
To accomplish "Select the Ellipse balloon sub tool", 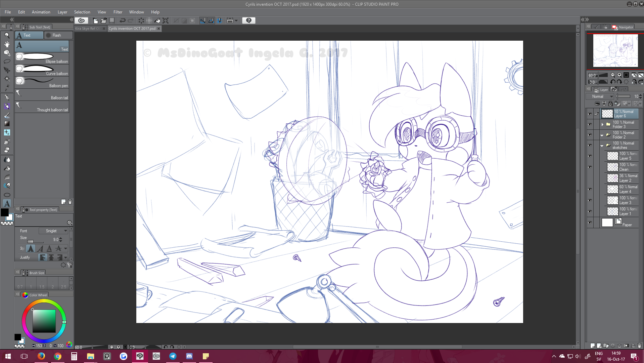I will pos(42,58).
